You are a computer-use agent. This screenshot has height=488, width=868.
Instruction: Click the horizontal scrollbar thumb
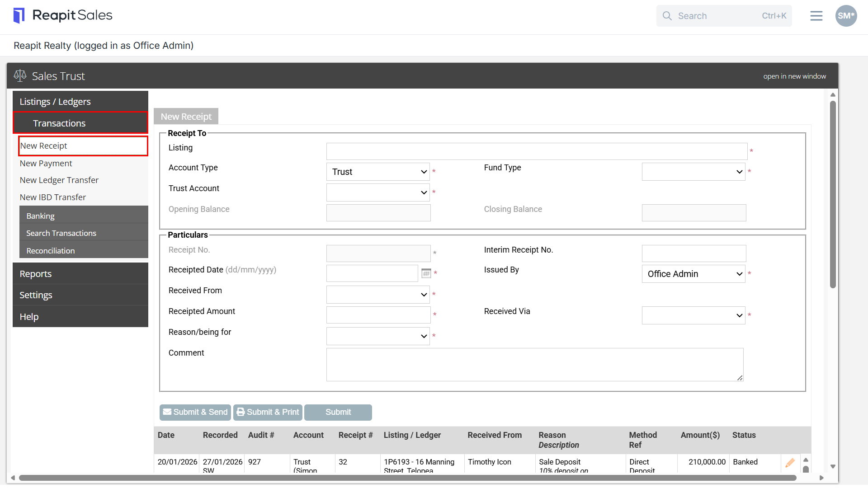[x=407, y=478]
